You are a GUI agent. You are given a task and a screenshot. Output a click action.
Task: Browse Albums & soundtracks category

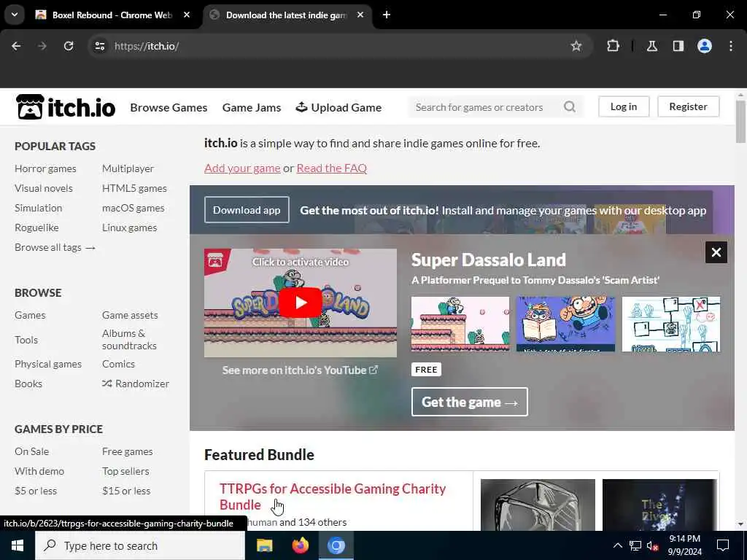pos(129,340)
